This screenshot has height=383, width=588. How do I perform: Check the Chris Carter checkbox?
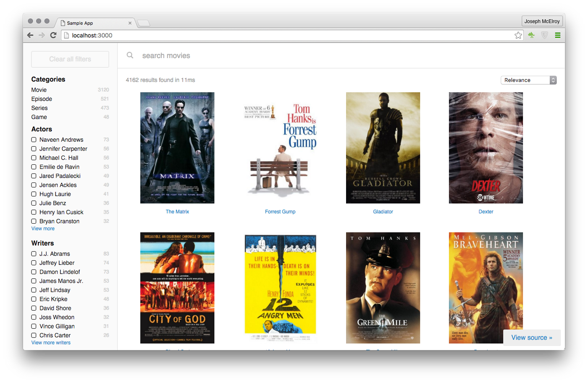(34, 335)
